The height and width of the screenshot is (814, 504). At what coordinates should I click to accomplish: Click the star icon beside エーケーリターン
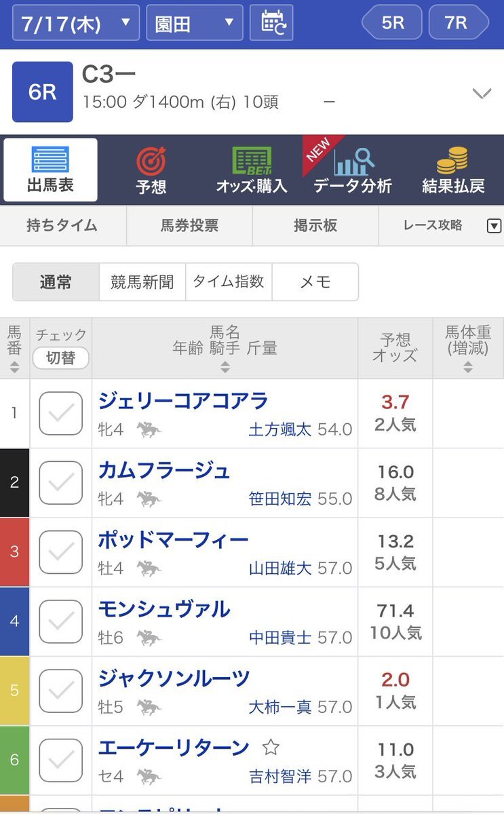coord(271,748)
